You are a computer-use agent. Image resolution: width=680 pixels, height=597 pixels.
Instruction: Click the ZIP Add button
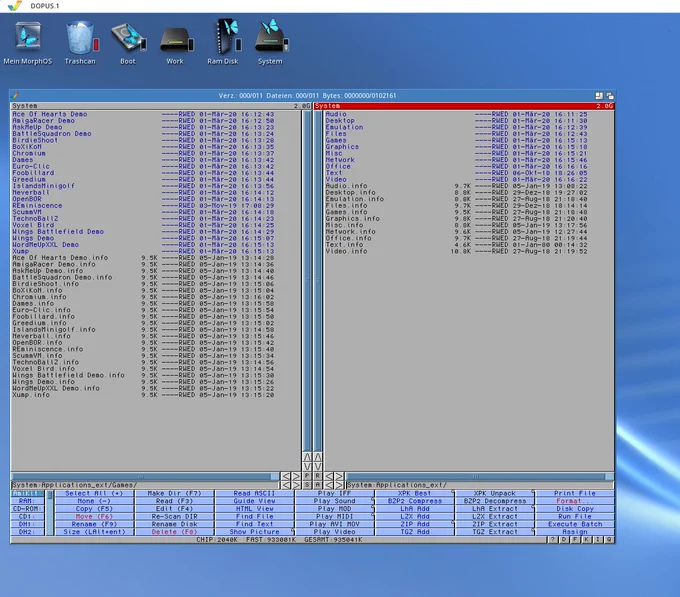point(415,524)
